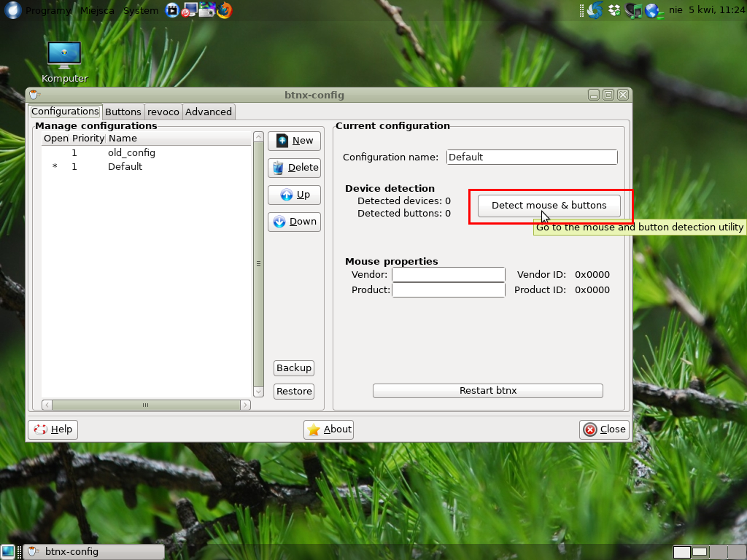Viewport: 747px width, 560px height.
Task: Select the Default configuration row
Action: [146, 167]
